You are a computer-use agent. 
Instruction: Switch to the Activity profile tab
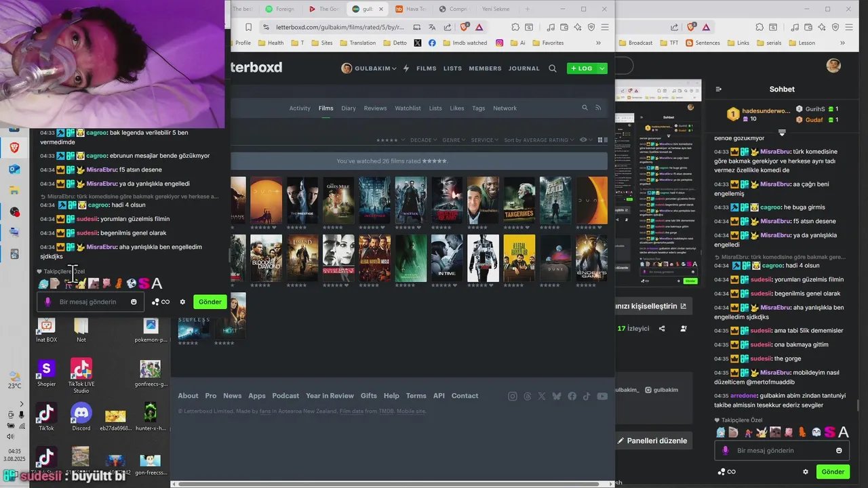[x=300, y=108]
